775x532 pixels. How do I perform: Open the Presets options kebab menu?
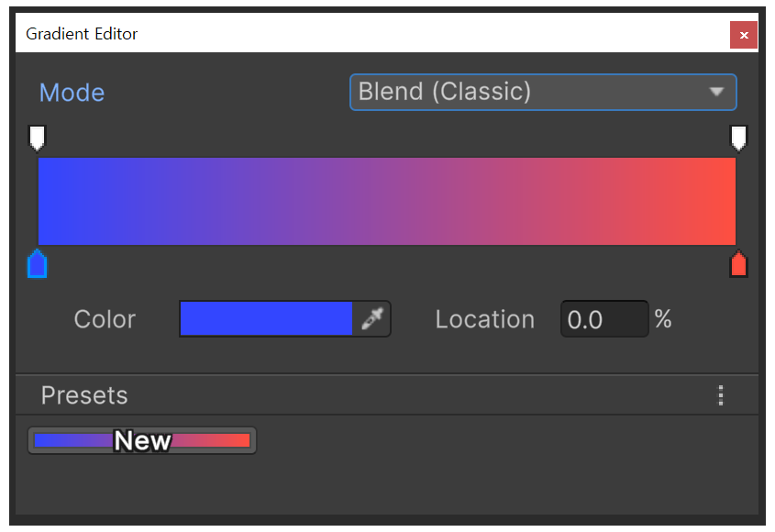point(721,395)
